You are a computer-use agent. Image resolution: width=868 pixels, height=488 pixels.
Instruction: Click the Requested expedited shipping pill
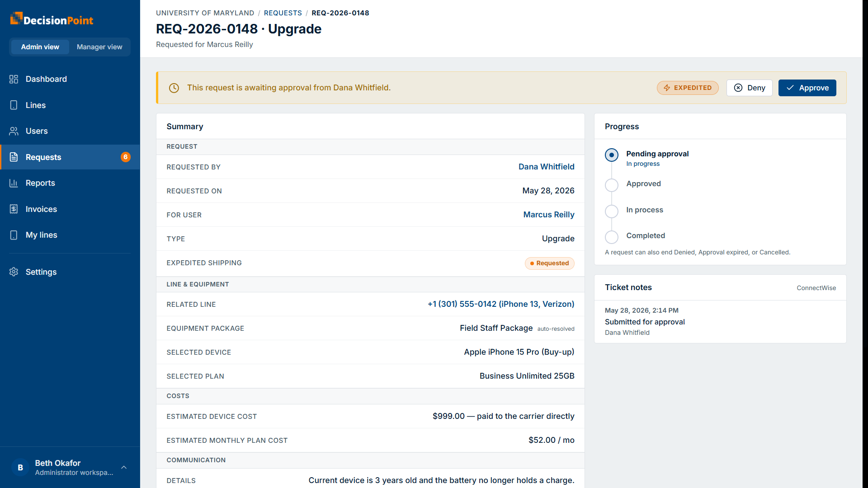[549, 263]
